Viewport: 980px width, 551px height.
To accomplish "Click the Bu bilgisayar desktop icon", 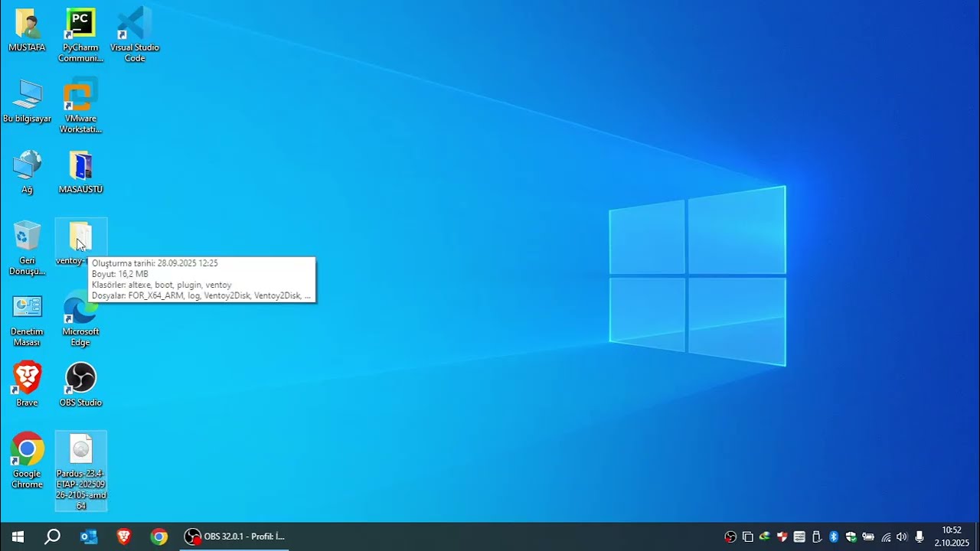I will (x=27, y=101).
